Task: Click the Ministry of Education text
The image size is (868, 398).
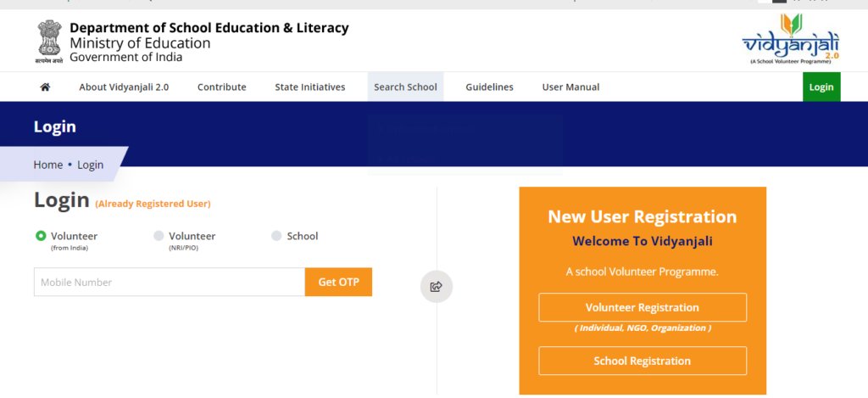Action: [140, 43]
